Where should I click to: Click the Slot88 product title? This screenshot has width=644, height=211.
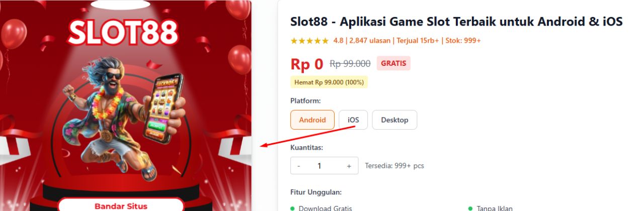pyautogui.click(x=456, y=22)
